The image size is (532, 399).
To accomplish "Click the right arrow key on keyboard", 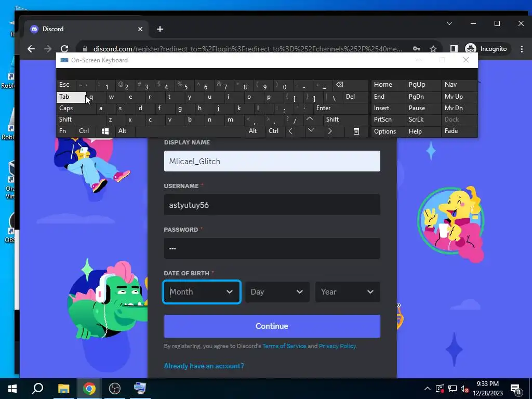I will coord(330,131).
